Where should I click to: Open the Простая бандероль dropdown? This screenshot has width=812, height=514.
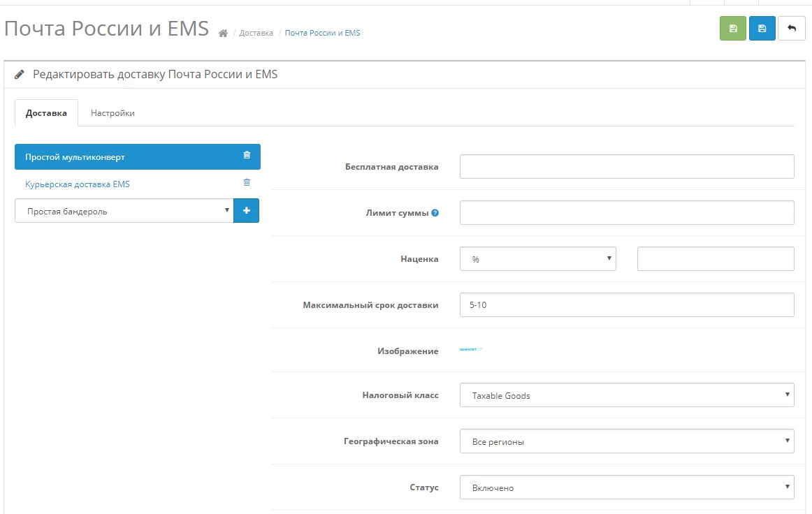click(124, 211)
